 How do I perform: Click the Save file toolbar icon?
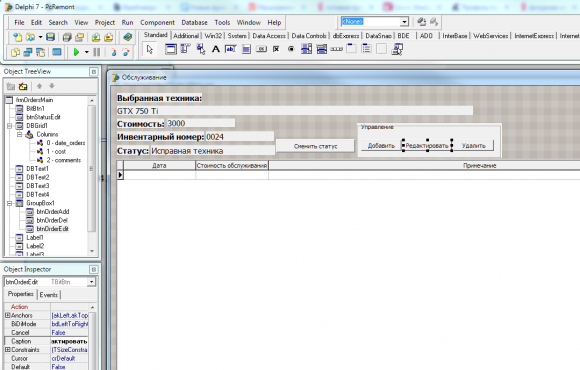click(x=50, y=37)
